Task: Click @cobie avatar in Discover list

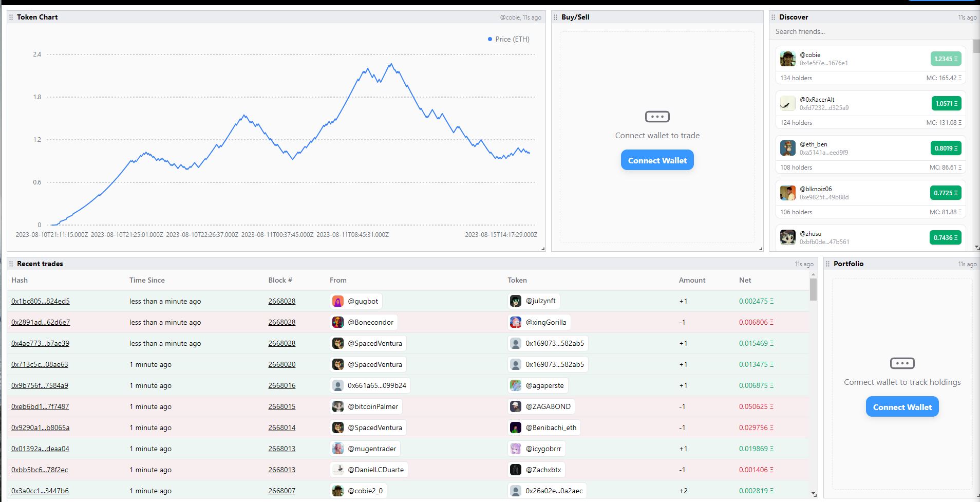Action: tap(788, 59)
